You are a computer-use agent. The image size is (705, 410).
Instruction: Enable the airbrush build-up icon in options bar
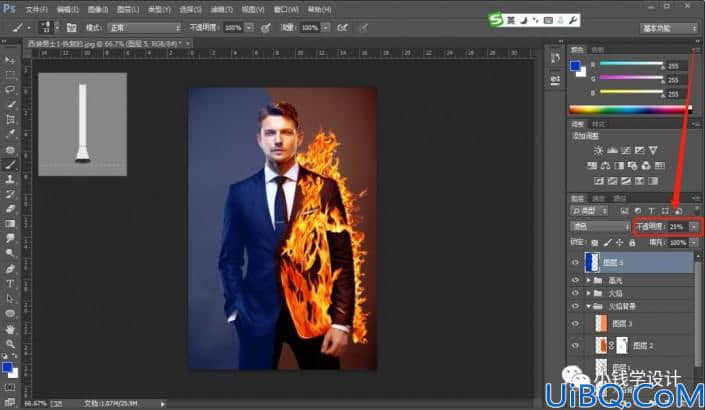(343, 28)
